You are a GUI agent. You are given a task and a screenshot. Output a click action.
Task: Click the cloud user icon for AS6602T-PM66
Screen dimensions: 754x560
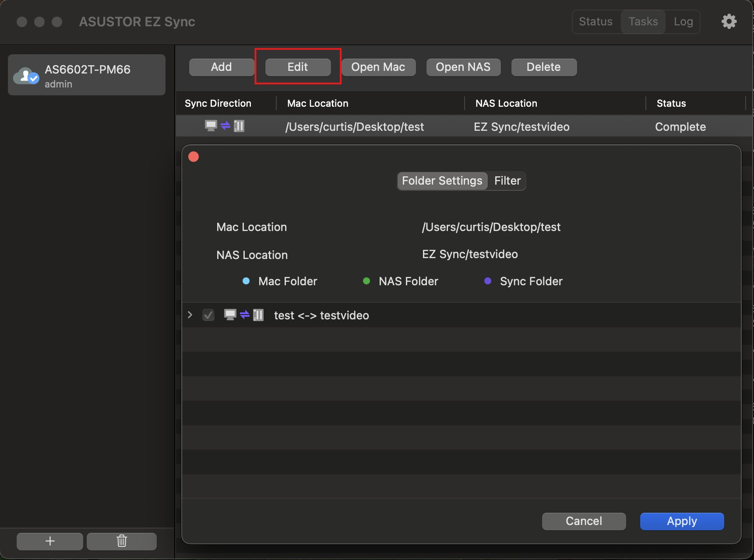pyautogui.click(x=26, y=76)
